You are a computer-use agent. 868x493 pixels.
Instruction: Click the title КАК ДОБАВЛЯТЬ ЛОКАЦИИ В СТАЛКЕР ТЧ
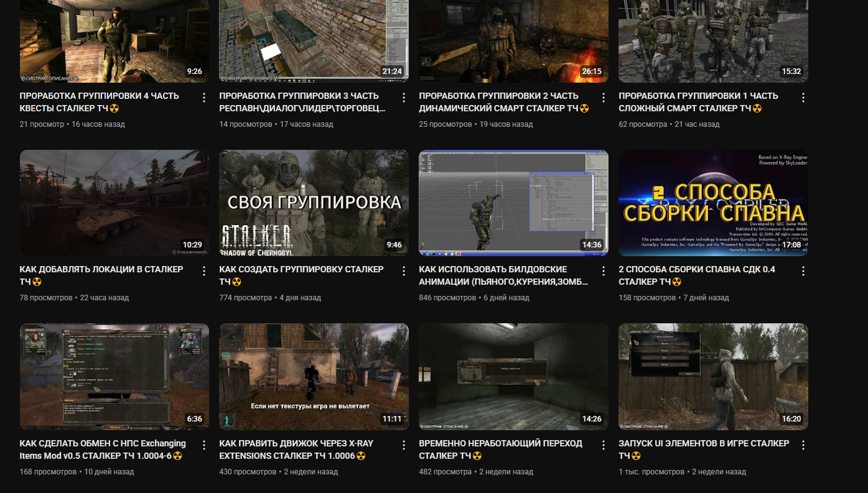click(x=101, y=275)
